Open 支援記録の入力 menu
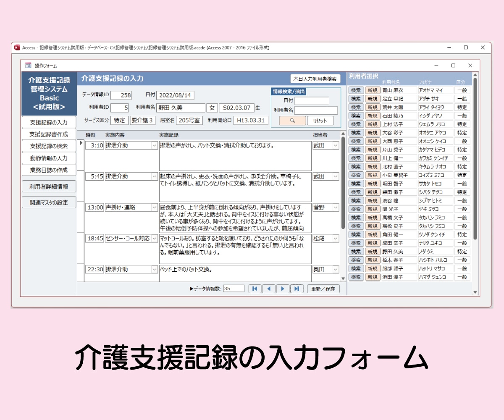Viewport: 504px width, 420px height. tap(49, 122)
